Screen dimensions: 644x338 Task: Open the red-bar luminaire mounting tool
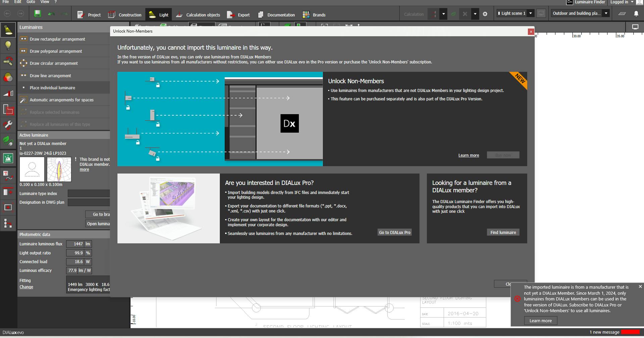8,191
